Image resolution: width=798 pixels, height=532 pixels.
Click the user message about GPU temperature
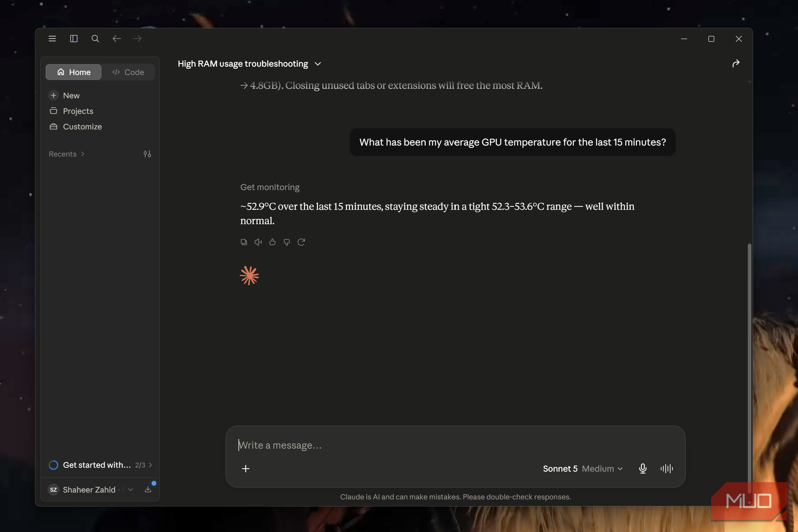[x=512, y=142]
